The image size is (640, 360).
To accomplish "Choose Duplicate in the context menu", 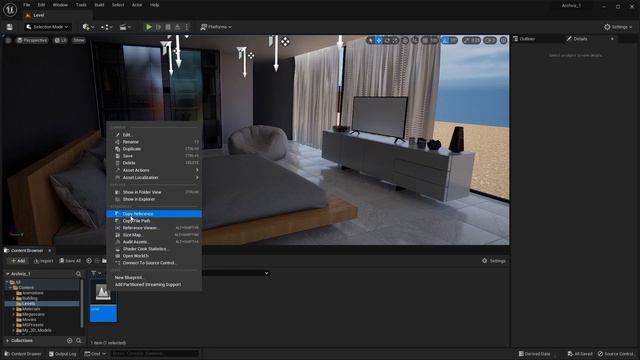I will tap(154, 149).
